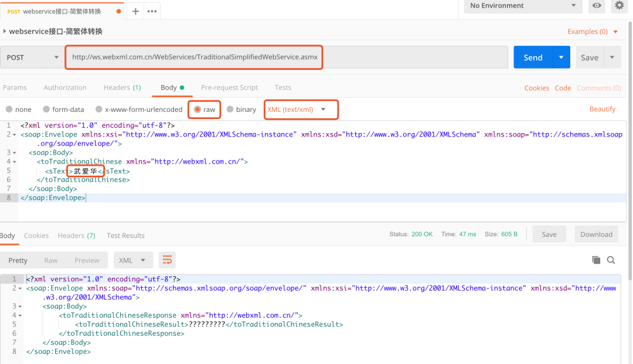Open the Headers (1) request tab
633x364 pixels.
click(122, 87)
